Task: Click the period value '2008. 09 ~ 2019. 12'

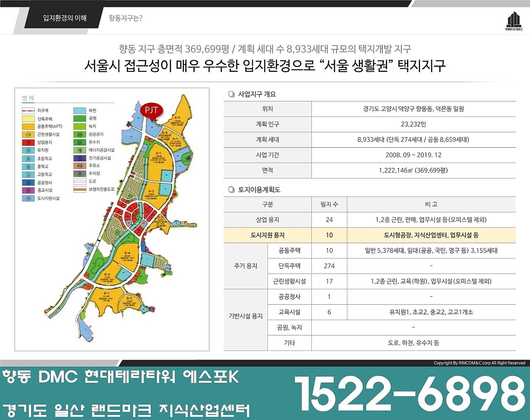Action: 413,155
